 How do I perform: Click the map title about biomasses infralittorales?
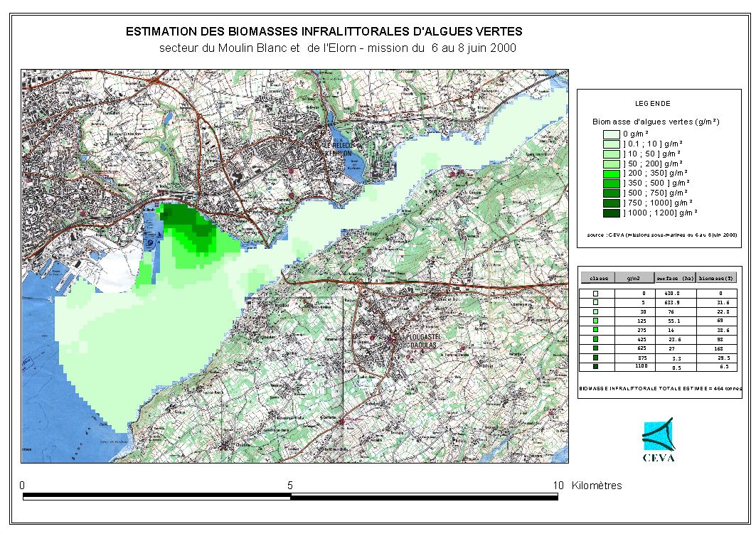324,32
